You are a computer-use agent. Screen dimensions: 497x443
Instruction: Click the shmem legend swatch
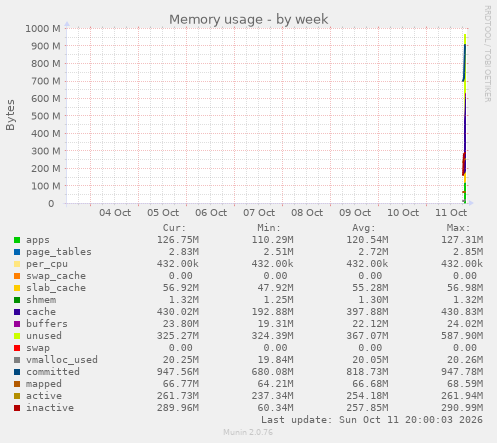[x=17, y=300]
